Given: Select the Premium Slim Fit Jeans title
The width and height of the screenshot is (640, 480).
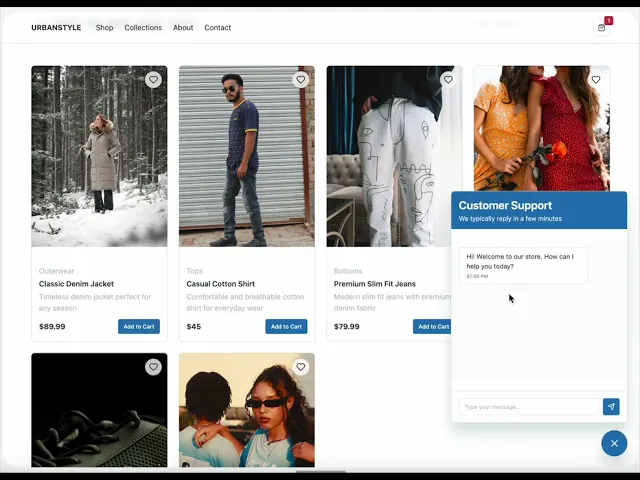Looking at the screenshot, I should [x=375, y=284].
